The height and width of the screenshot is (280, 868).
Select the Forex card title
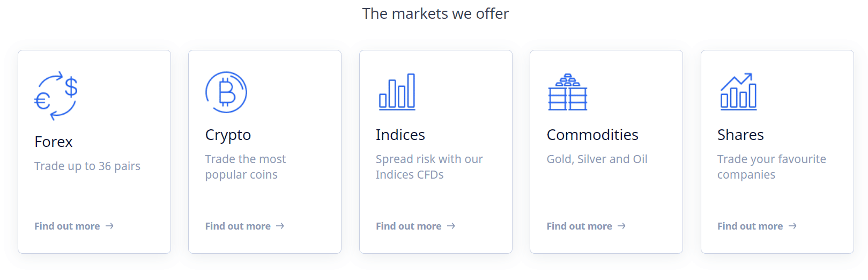[54, 142]
